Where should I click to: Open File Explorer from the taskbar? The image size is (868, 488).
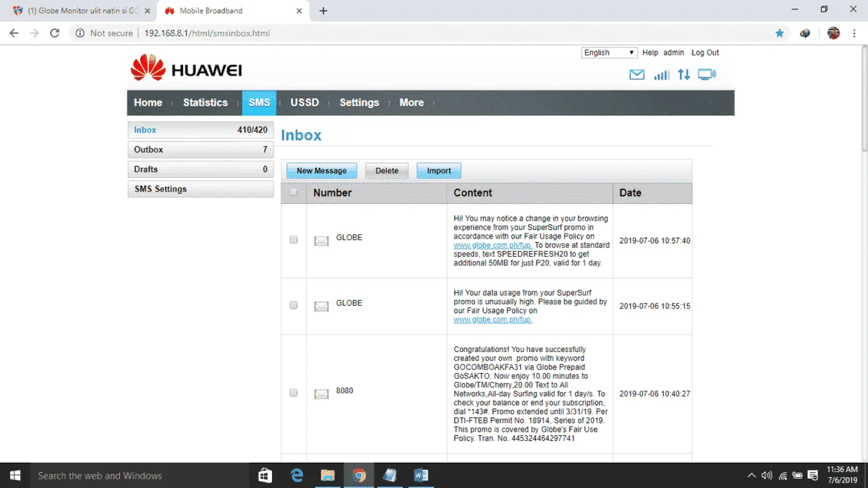point(328,475)
